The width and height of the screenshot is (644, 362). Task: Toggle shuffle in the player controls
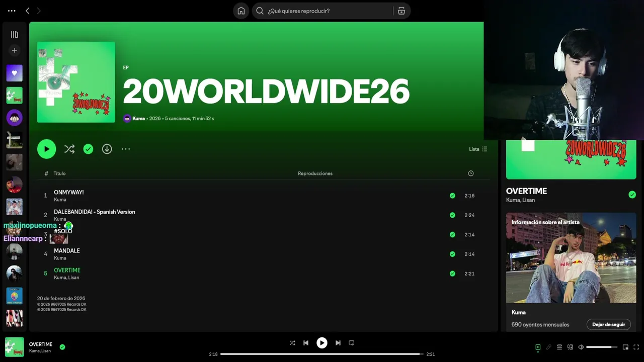(x=292, y=343)
